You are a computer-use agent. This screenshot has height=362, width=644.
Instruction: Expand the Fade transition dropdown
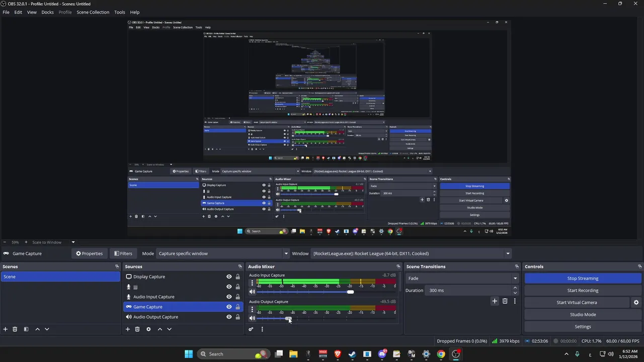[462, 278]
